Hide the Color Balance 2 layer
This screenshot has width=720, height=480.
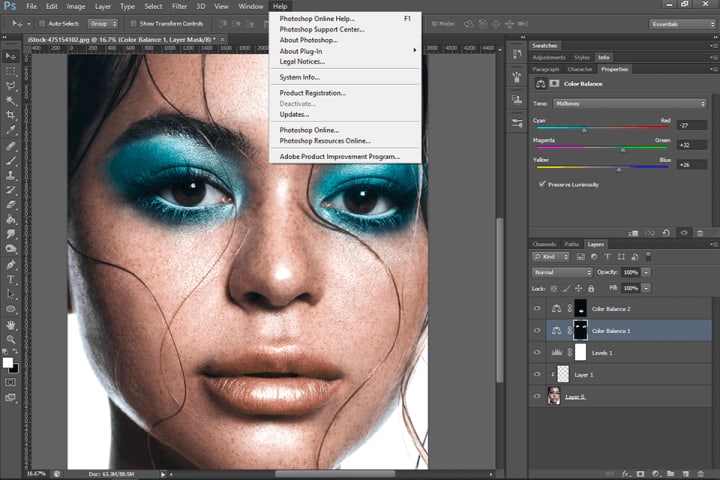(x=537, y=309)
